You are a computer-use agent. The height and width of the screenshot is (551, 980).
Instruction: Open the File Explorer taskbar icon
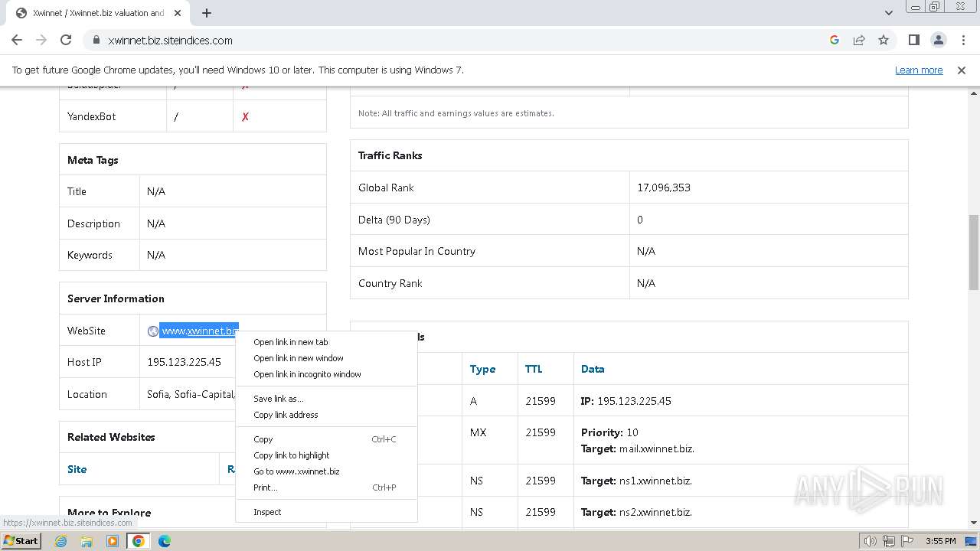[87, 540]
